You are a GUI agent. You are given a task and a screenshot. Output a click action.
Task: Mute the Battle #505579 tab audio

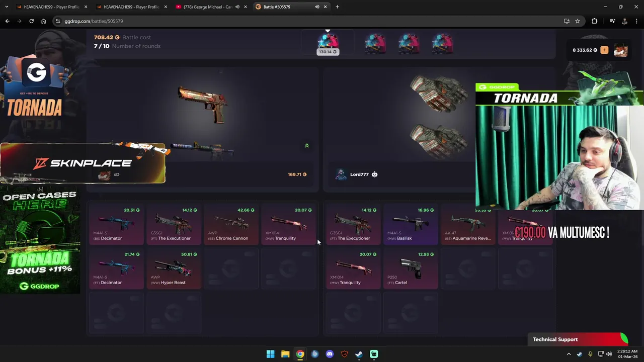[x=317, y=7]
